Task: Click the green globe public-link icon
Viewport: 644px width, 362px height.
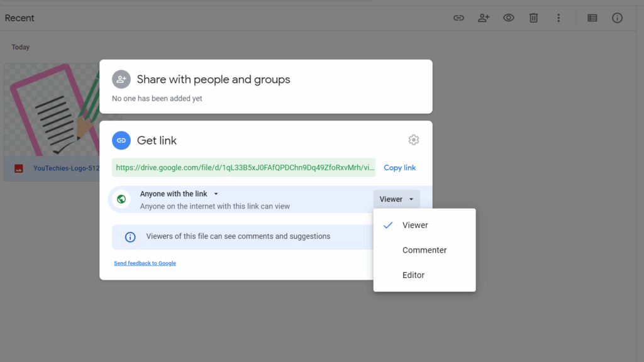Action: 121,199
